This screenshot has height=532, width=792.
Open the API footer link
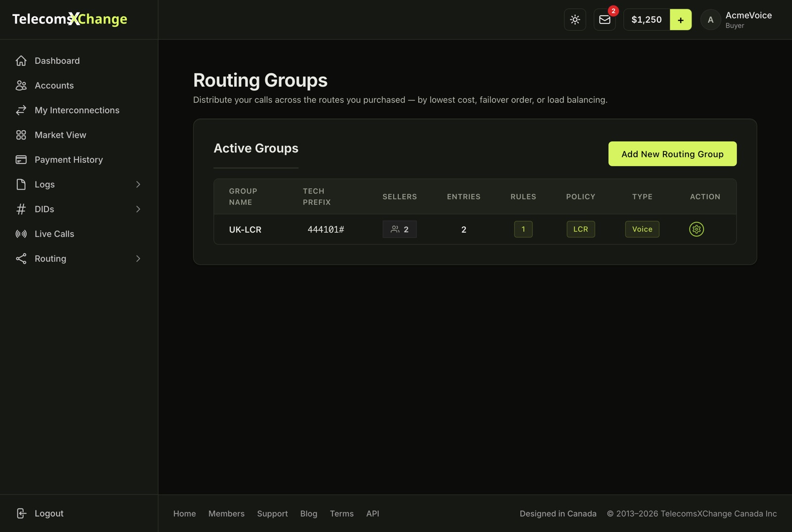[x=373, y=514]
